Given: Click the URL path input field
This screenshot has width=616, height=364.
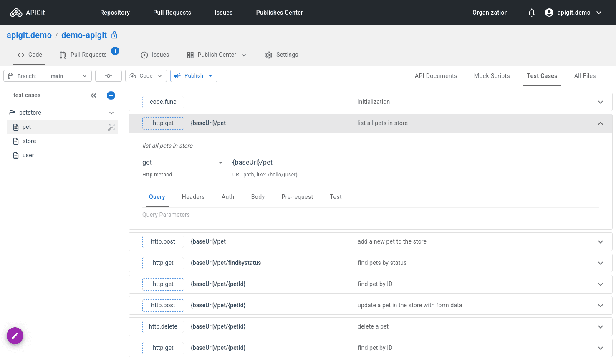Looking at the screenshot, I should tap(415, 163).
